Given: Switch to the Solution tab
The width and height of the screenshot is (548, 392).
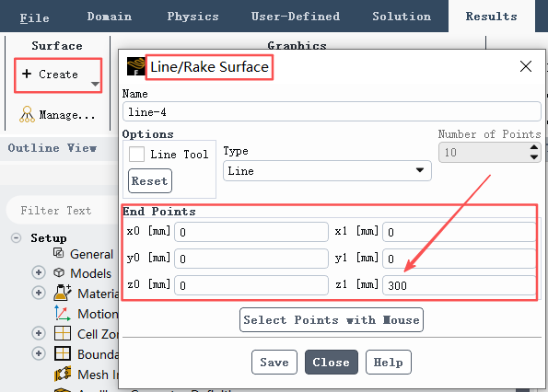Looking at the screenshot, I should point(402,17).
